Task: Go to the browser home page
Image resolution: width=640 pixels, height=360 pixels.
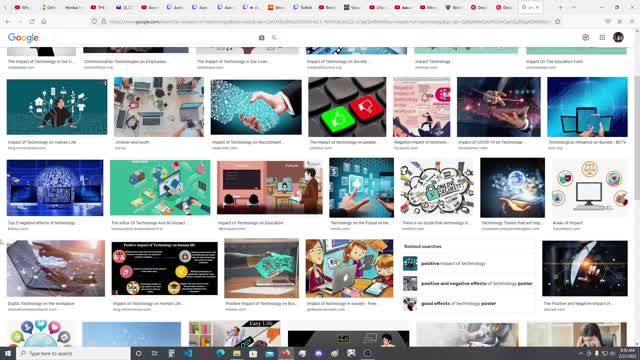Action: [x=44, y=21]
